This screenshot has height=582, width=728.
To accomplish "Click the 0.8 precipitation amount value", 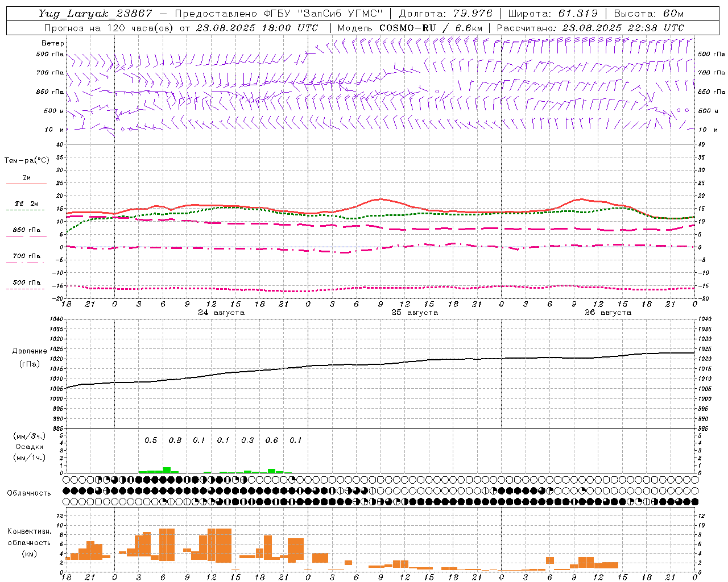I will point(175,440).
